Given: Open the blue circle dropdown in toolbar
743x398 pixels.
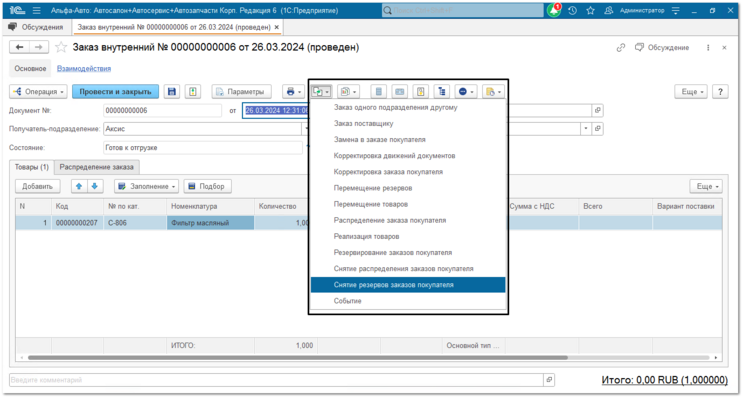Looking at the screenshot, I should pyautogui.click(x=466, y=91).
